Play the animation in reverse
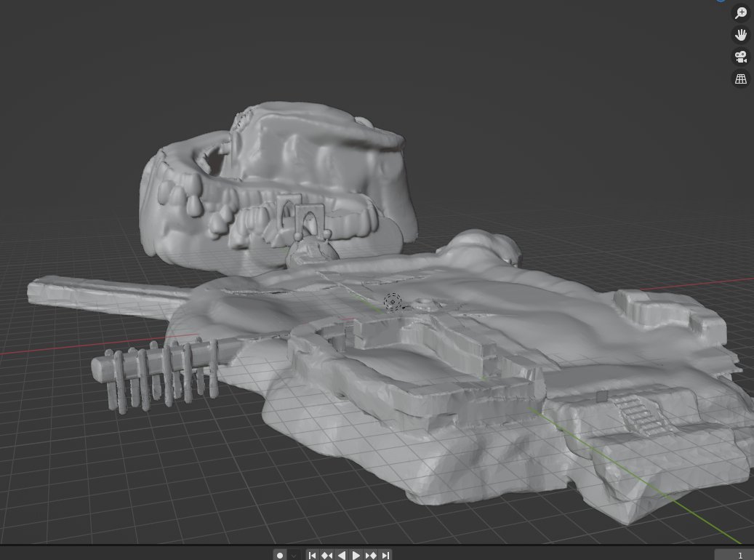 [342, 555]
